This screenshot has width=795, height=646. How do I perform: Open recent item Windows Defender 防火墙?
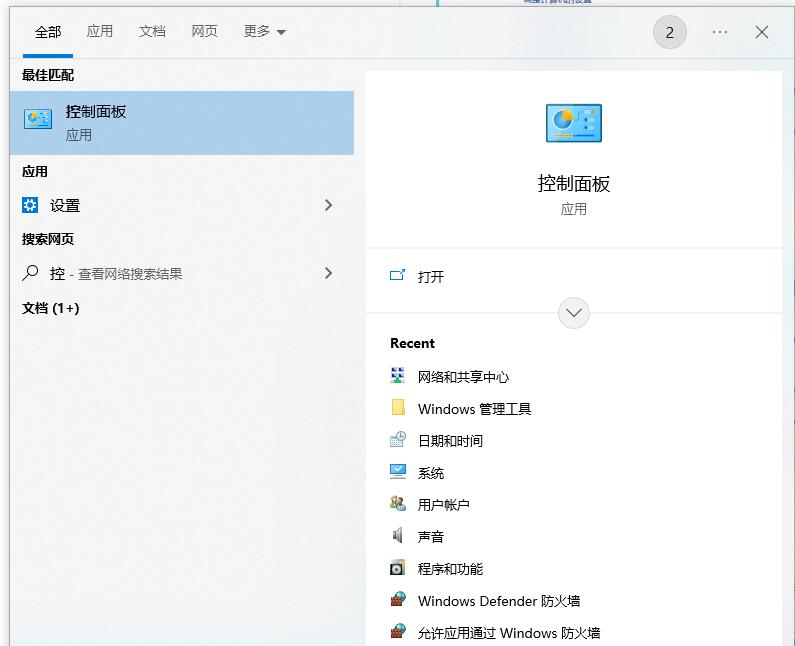point(498,601)
